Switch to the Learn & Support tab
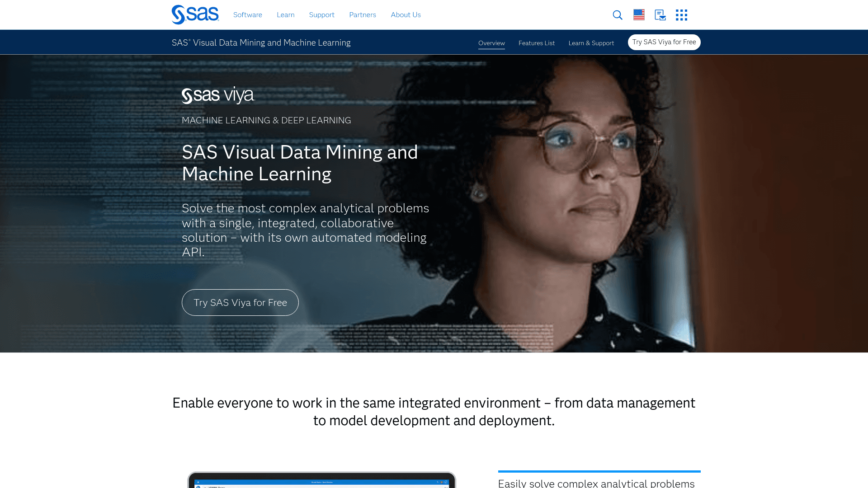 click(x=591, y=43)
